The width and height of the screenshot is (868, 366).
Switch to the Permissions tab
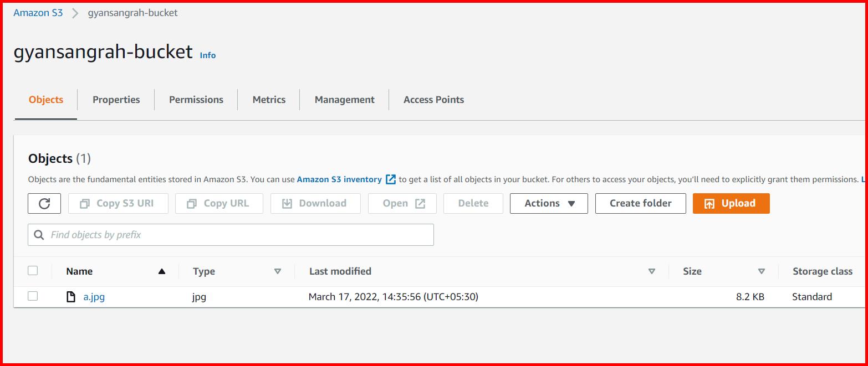pyautogui.click(x=196, y=100)
